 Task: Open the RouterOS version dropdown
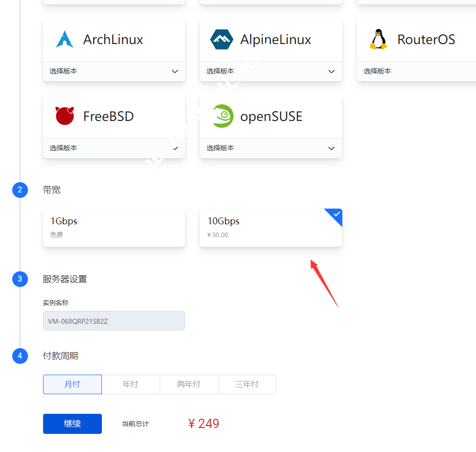(x=416, y=71)
